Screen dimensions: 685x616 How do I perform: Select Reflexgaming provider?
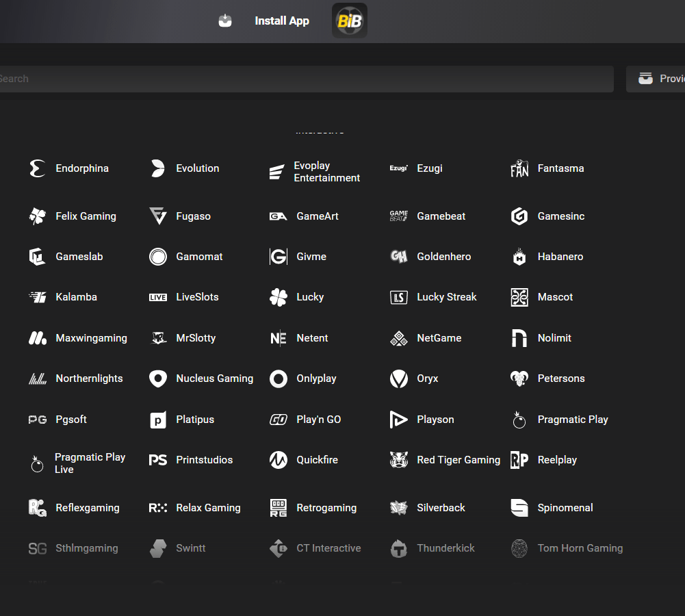coord(74,508)
